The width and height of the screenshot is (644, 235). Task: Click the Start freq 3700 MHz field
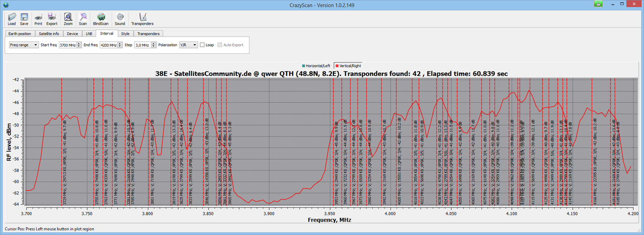pyautogui.click(x=67, y=45)
